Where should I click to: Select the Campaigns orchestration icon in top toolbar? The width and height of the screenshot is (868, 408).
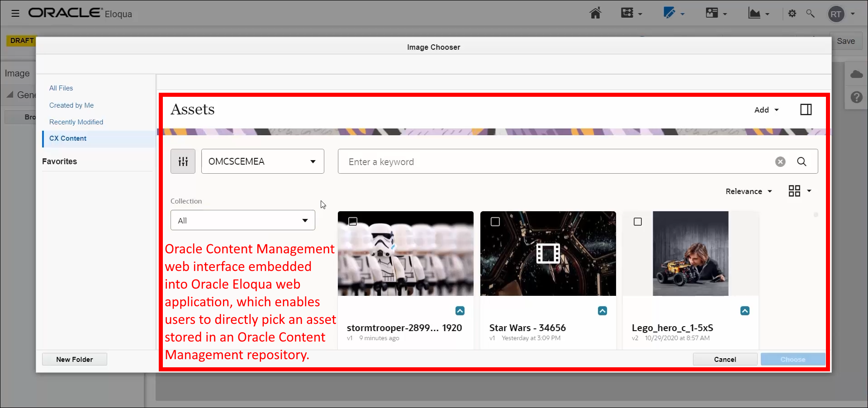click(x=628, y=13)
